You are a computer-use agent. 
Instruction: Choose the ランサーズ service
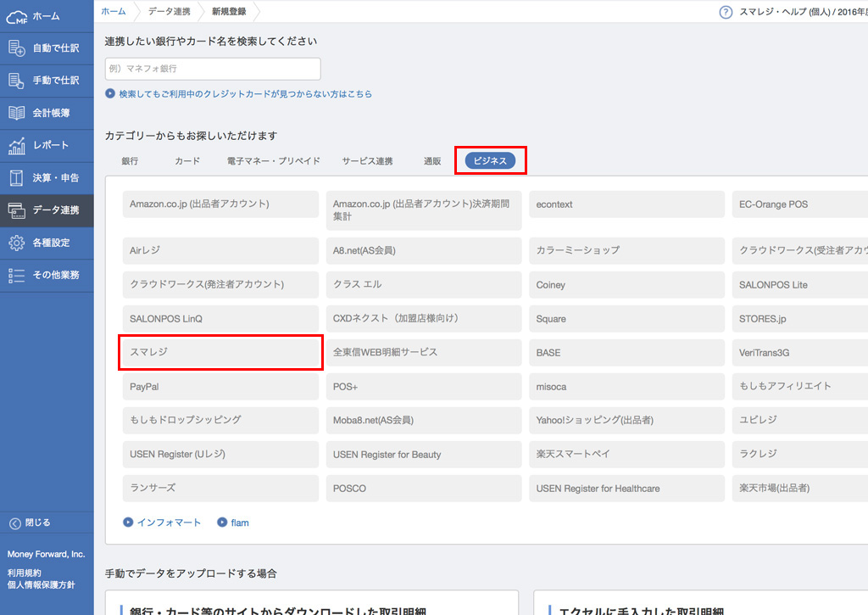221,488
